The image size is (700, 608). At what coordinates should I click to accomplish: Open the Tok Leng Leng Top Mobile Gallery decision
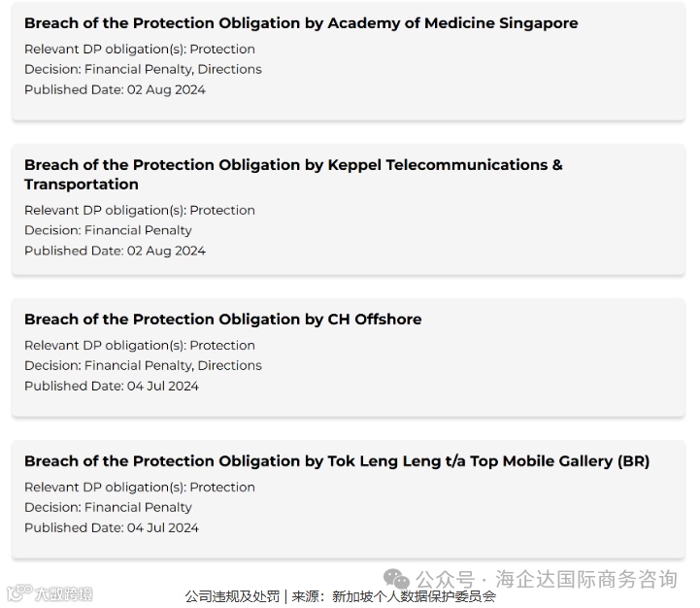coord(337,461)
